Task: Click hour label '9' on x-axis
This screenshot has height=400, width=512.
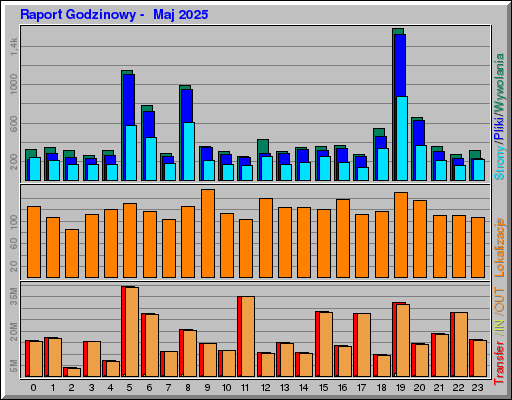Action: click(207, 388)
